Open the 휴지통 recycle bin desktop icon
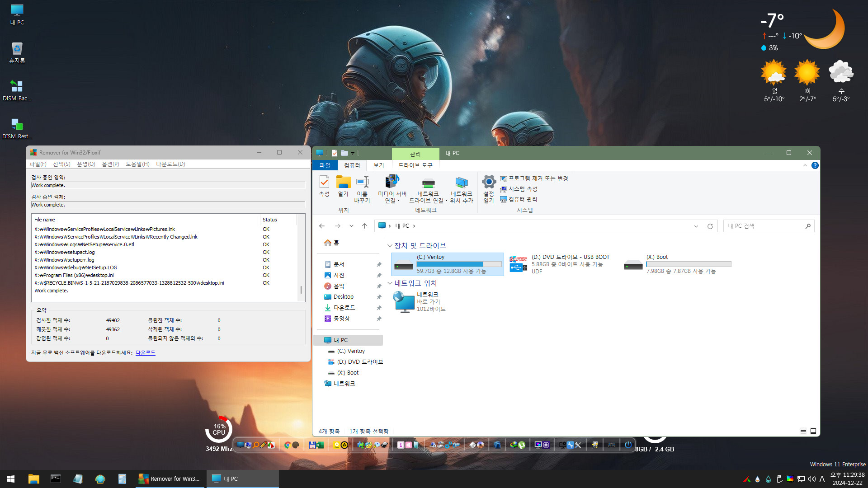The image size is (868, 488). pyautogui.click(x=17, y=52)
